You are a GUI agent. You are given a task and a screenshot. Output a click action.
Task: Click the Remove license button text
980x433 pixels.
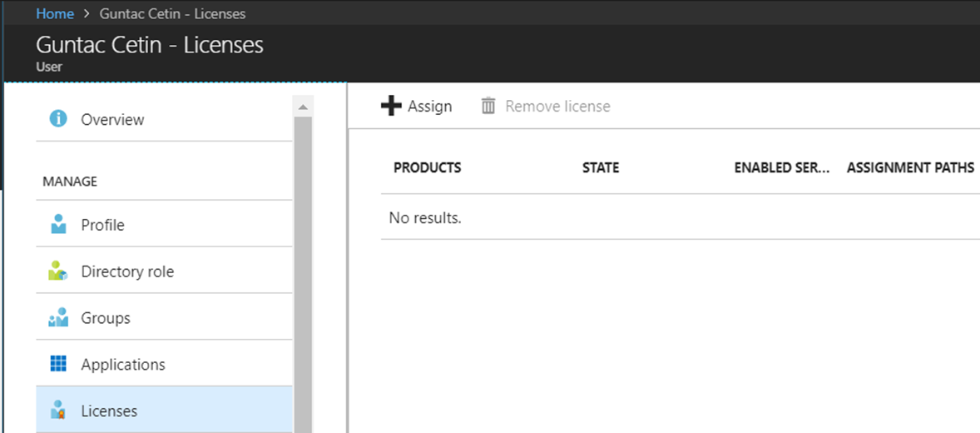pos(557,107)
